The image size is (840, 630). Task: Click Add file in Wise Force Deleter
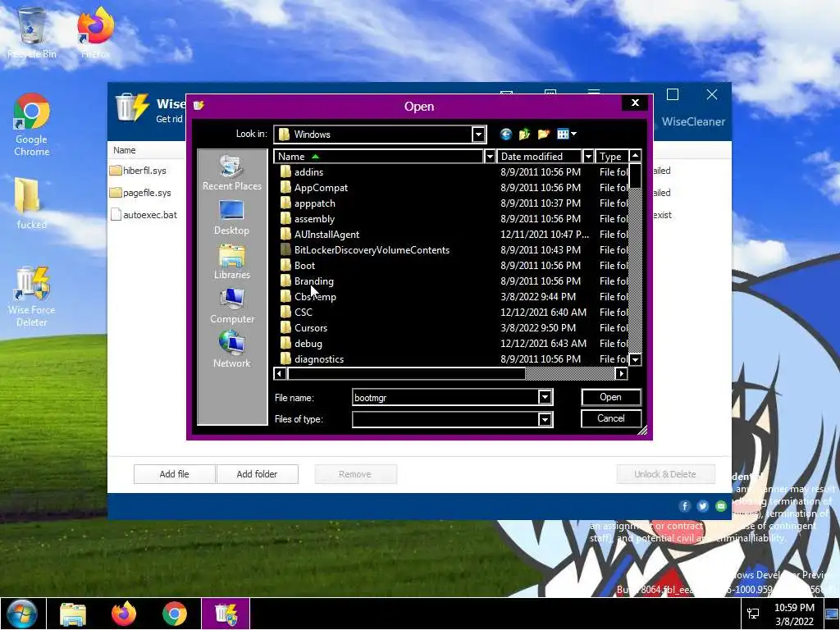174,474
